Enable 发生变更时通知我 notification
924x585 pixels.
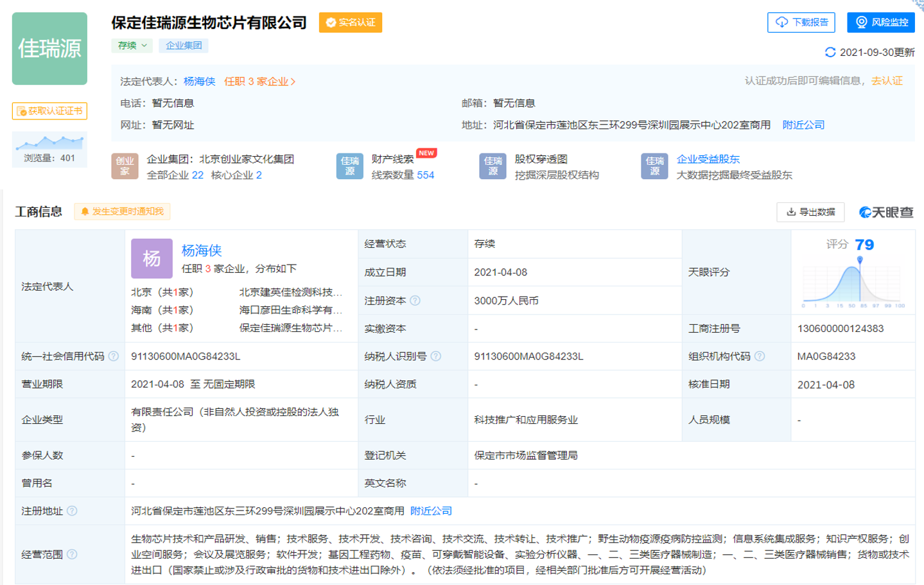click(122, 211)
